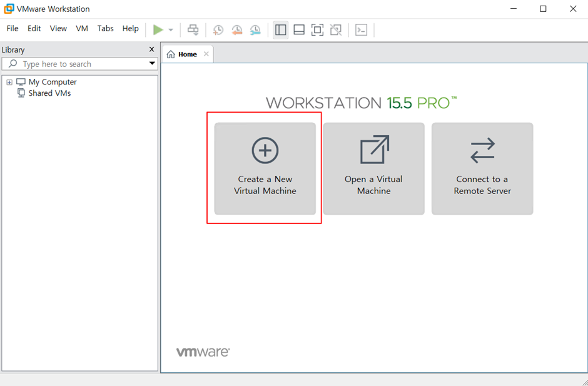Open the View menu
The image size is (588, 386).
coord(58,29)
